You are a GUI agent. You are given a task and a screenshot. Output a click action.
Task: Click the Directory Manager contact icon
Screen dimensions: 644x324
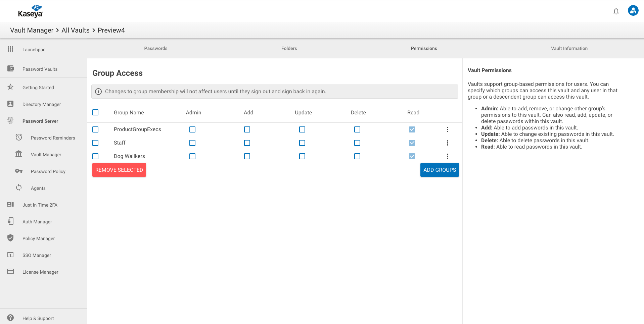pos(10,104)
